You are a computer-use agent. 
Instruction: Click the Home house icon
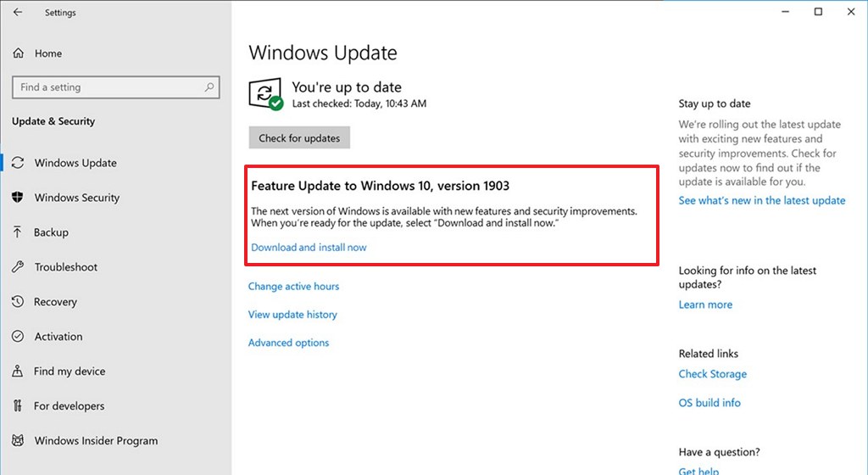point(19,53)
